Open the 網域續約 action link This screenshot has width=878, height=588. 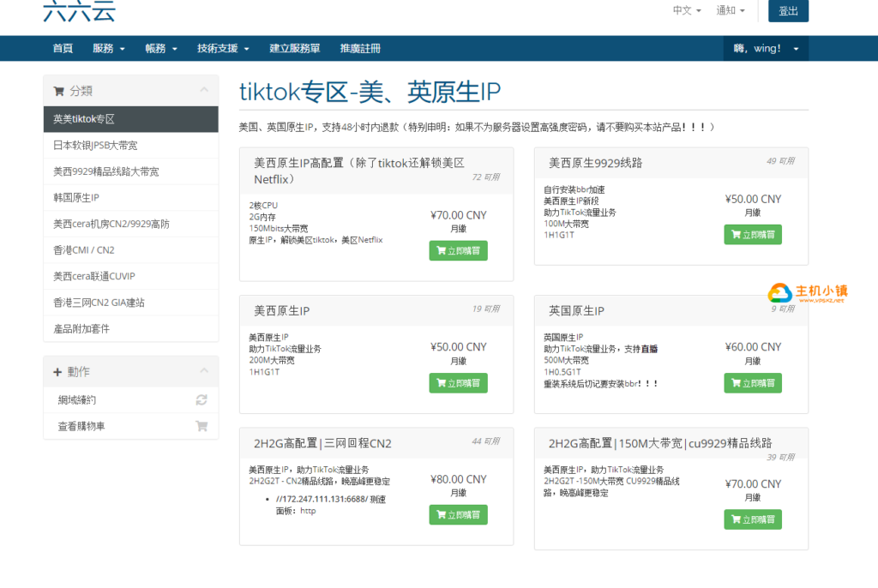coord(131,399)
